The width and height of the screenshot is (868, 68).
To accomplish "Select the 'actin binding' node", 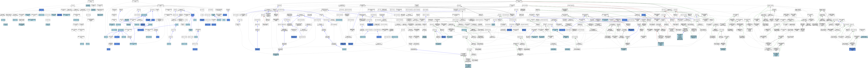I will click(x=3, y=20).
